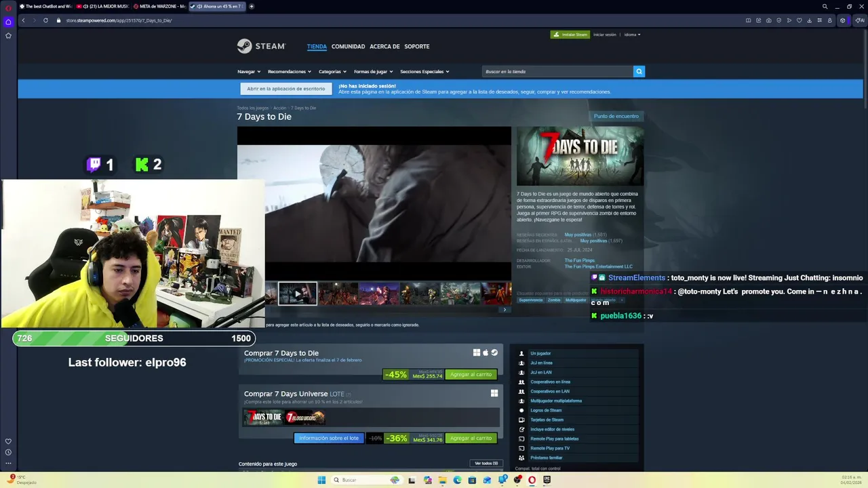Click the Supervivencia tag
This screenshot has height=488, width=868.
531,300
